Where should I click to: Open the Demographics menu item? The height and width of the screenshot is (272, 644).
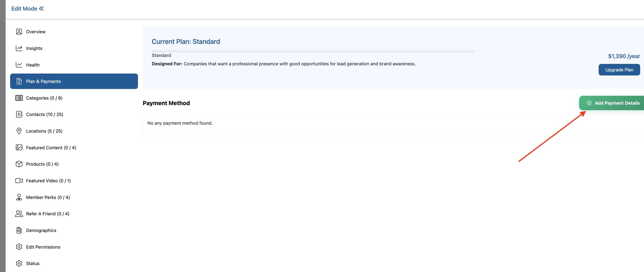tap(41, 230)
